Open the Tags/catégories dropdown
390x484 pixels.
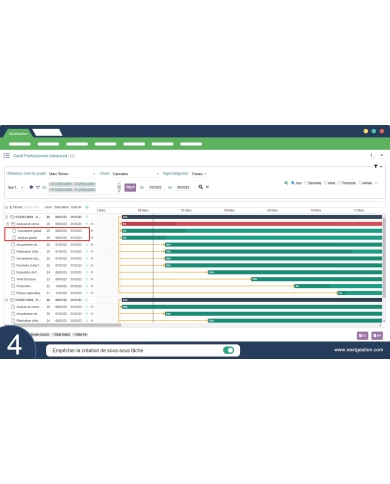click(199, 174)
